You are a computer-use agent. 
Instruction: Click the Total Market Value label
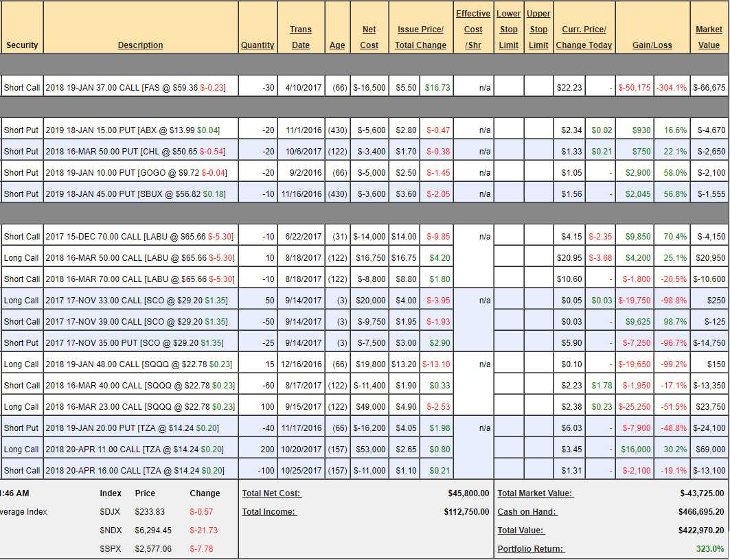click(x=535, y=493)
